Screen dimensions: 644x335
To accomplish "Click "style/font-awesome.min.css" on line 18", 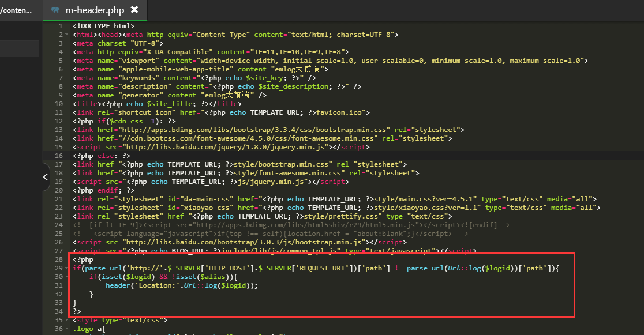I will [287, 173].
